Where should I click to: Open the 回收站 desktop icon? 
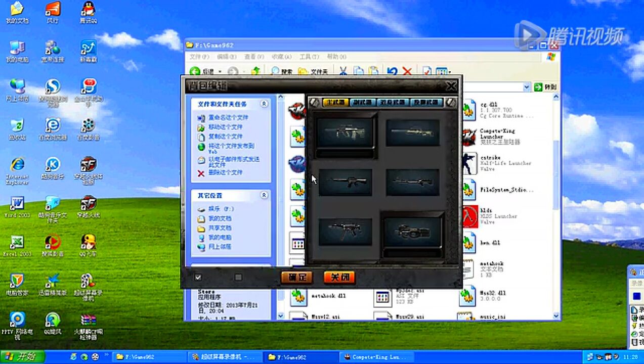[17, 129]
